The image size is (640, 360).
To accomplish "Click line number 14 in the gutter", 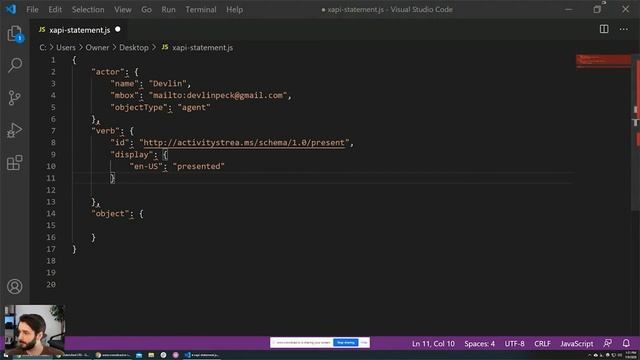I will tap(51, 213).
